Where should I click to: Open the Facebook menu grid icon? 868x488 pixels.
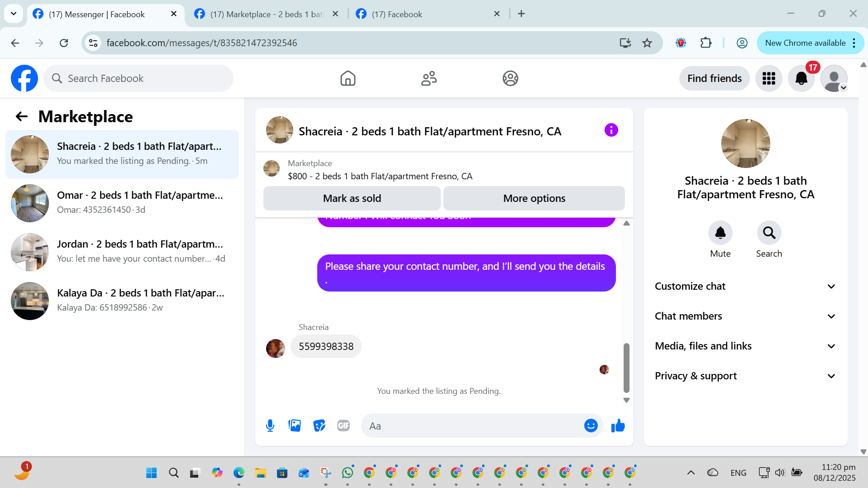coord(768,78)
